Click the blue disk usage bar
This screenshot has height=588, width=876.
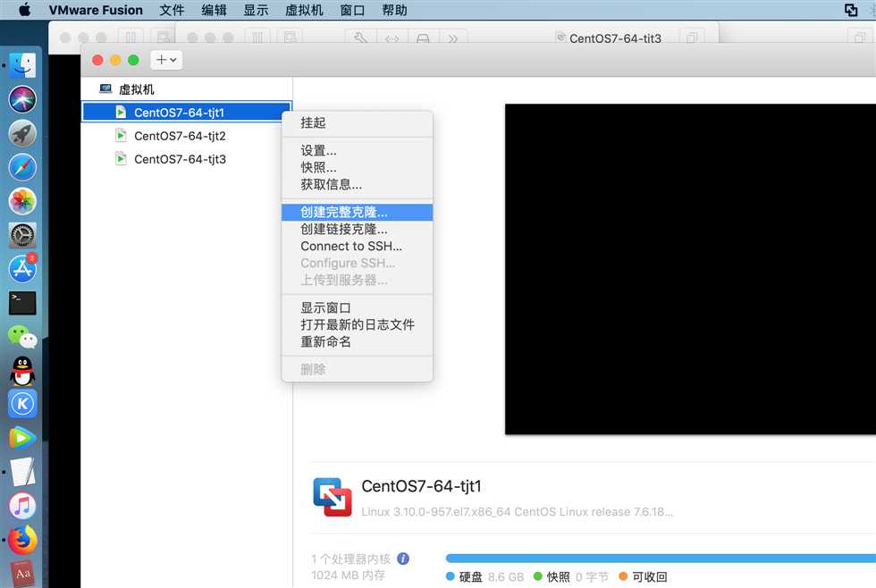661,558
